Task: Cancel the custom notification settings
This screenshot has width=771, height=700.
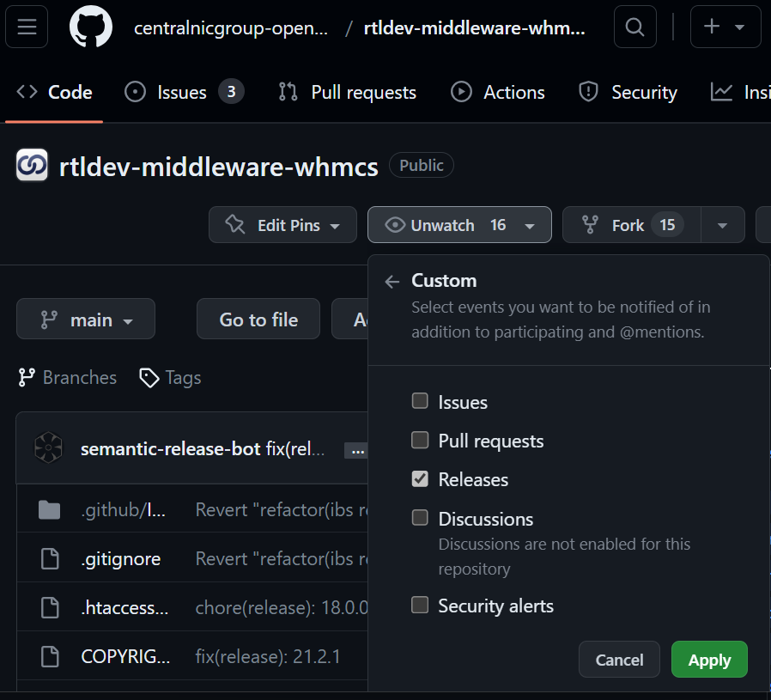Action: [619, 659]
